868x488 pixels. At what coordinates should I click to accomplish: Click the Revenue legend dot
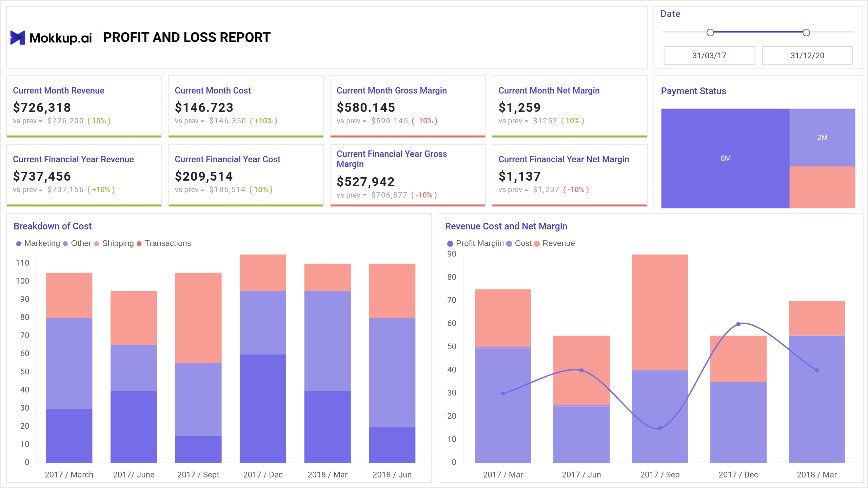point(537,244)
